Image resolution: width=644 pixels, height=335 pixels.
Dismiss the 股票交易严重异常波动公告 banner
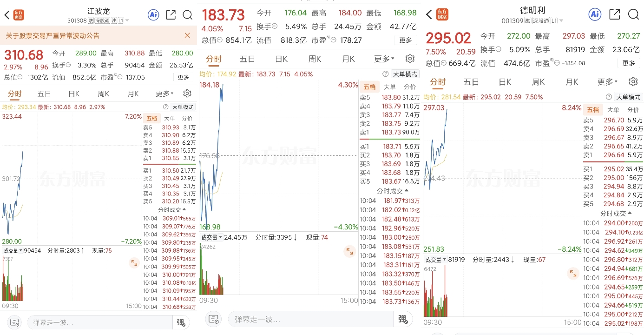click(x=187, y=35)
